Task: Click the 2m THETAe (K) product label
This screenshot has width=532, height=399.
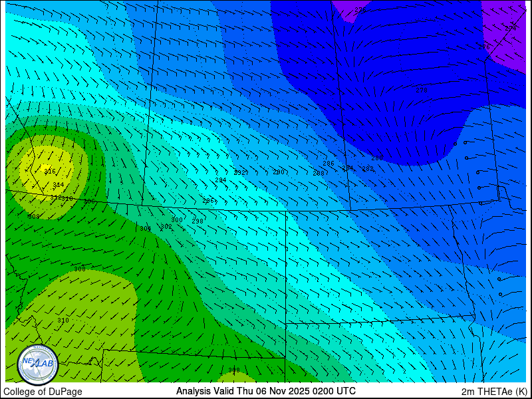Action: click(x=494, y=392)
